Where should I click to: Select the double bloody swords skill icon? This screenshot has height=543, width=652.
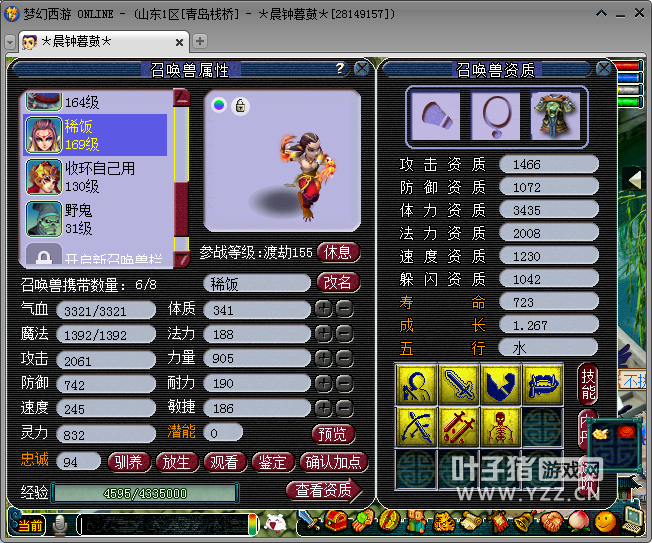click(459, 427)
